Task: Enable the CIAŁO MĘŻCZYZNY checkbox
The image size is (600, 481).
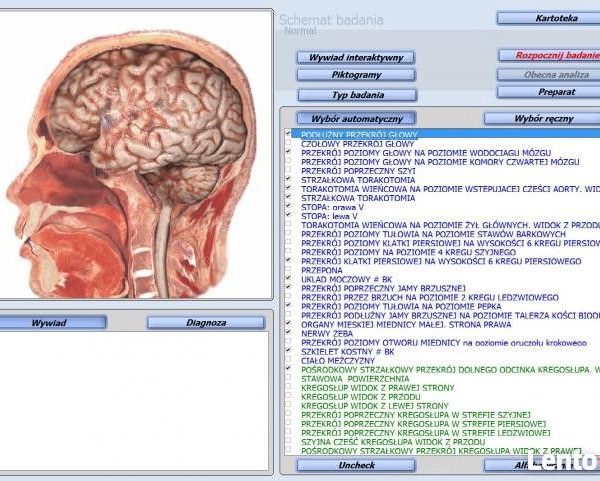Action: pyautogui.click(x=288, y=359)
